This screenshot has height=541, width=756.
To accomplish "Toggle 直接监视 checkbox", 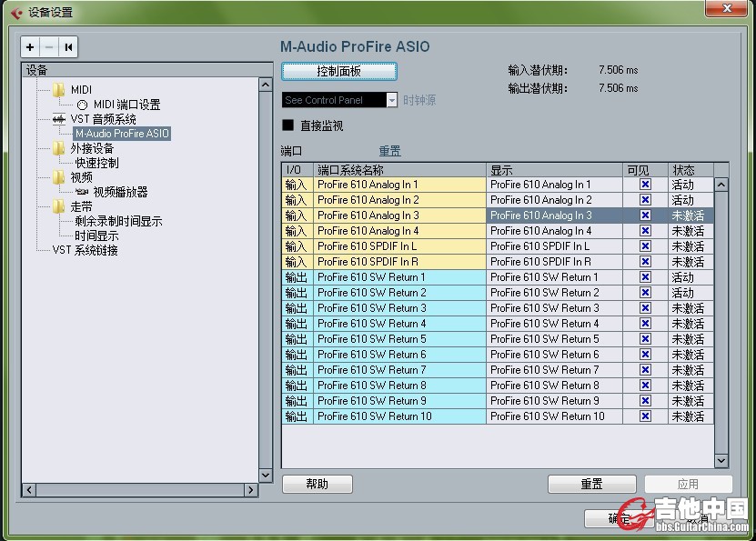I will 287,125.
